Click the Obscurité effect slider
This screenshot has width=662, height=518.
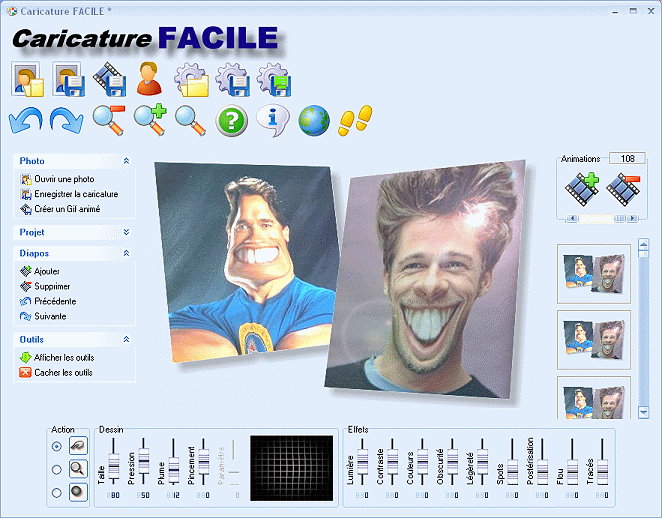[x=452, y=461]
